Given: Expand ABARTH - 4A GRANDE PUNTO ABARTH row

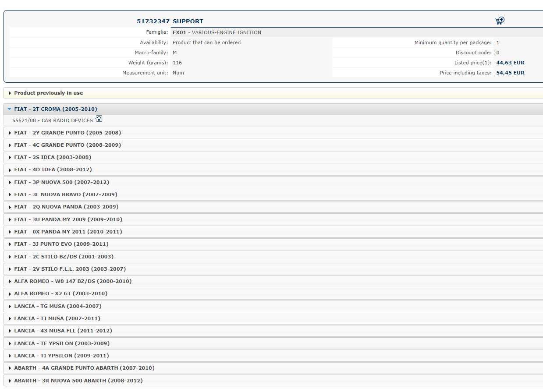Looking at the screenshot, I should [x=273, y=368].
